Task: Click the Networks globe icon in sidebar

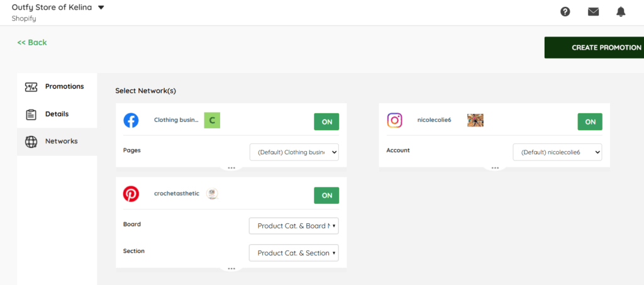Action: tap(31, 142)
